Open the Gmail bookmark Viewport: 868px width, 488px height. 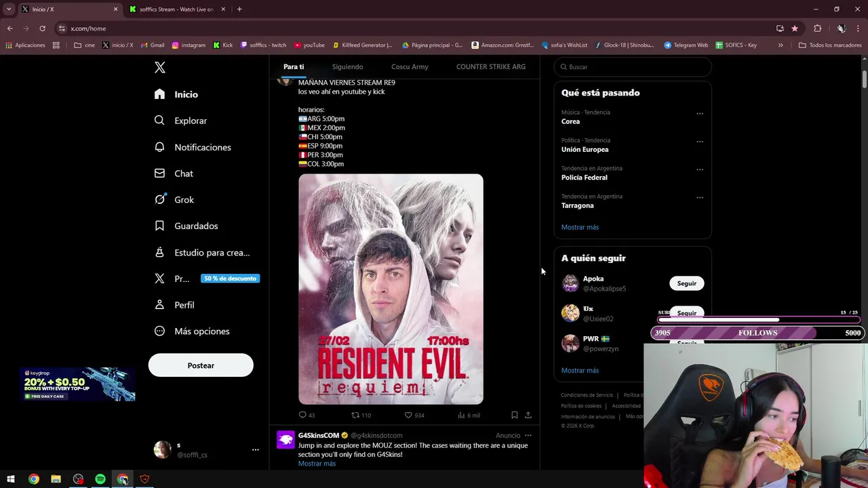152,45
